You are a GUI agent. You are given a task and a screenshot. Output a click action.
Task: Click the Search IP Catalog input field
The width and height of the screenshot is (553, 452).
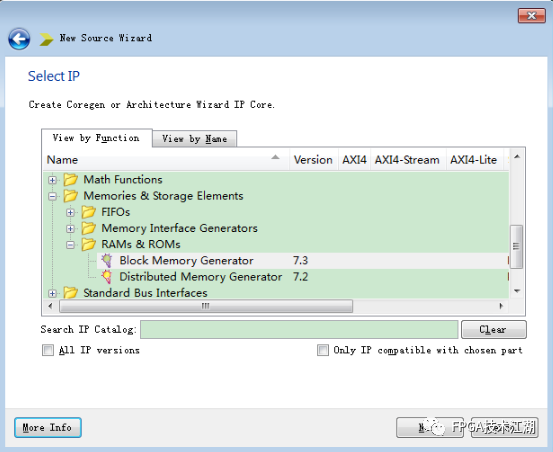[299, 330]
